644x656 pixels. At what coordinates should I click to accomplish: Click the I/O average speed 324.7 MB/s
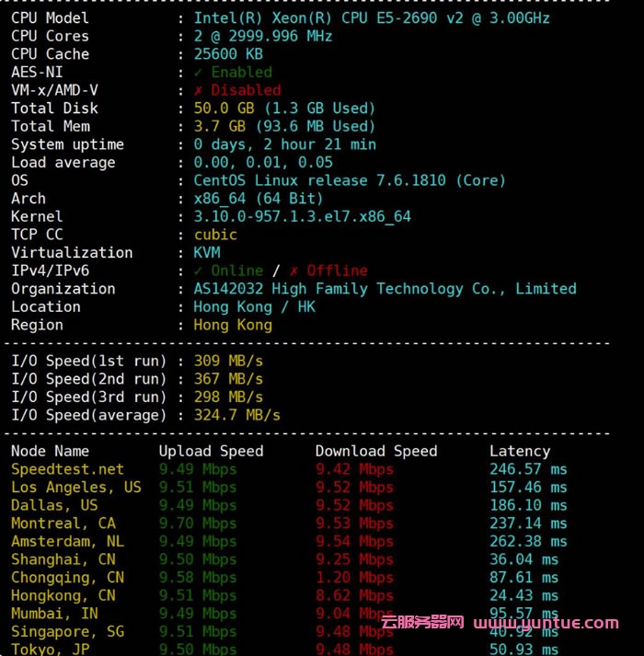[x=237, y=415]
